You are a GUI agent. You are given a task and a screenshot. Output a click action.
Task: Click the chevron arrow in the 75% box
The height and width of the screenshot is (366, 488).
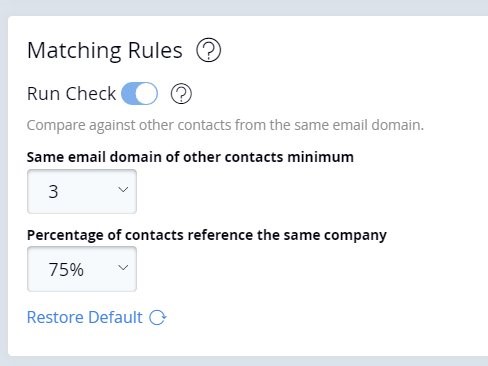pyautogui.click(x=123, y=268)
